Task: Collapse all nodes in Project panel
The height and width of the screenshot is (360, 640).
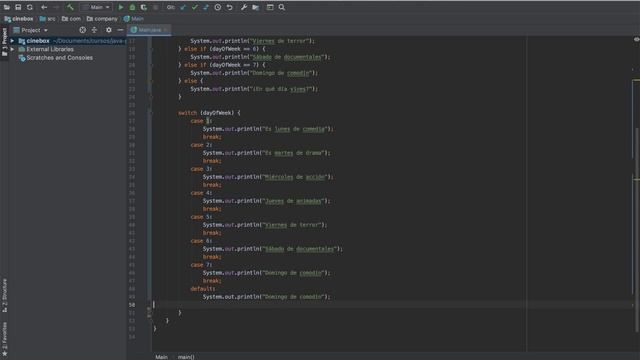Action: [94, 30]
